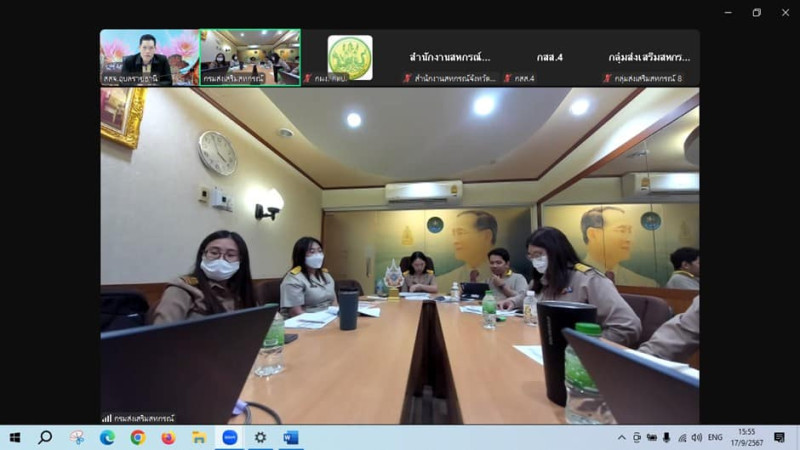
Task: Open the clock showing 15:55
Action: 748,437
